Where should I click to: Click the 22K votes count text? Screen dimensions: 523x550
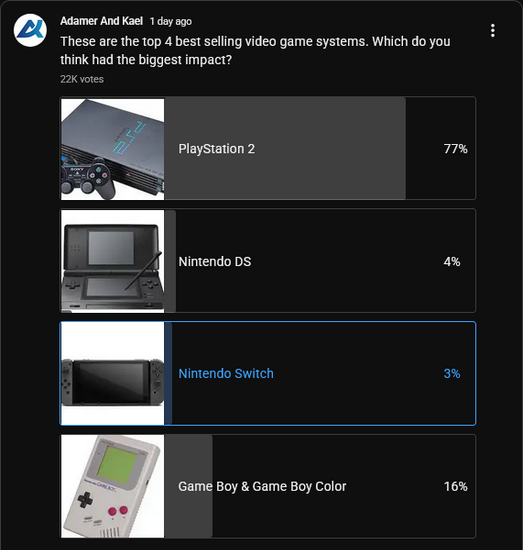point(82,79)
